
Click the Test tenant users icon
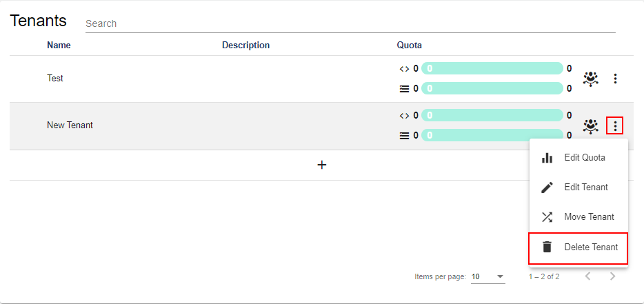[x=590, y=79]
